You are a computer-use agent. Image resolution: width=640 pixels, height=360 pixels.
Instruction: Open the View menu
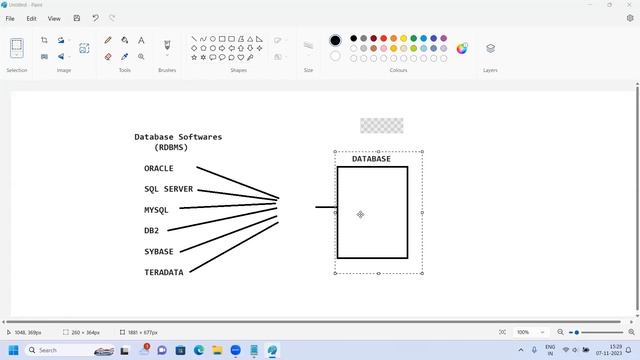[54, 19]
